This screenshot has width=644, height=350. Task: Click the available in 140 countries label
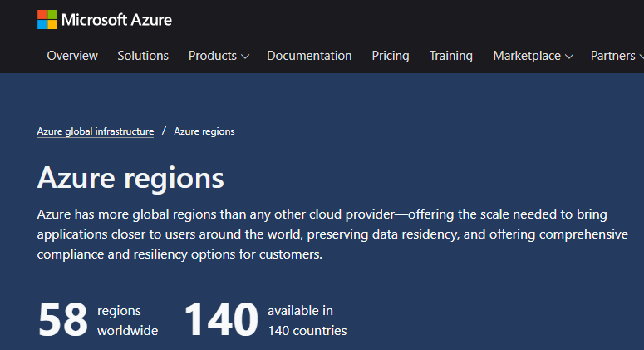point(307,320)
